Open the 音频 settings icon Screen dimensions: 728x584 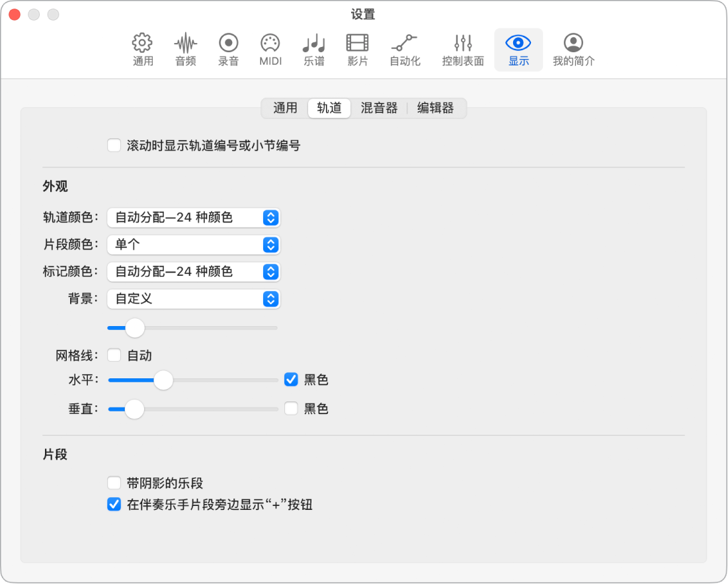point(184,49)
